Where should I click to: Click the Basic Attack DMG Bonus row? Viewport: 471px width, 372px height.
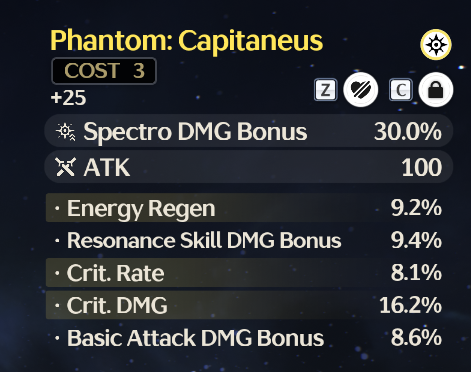pyautogui.click(x=249, y=337)
